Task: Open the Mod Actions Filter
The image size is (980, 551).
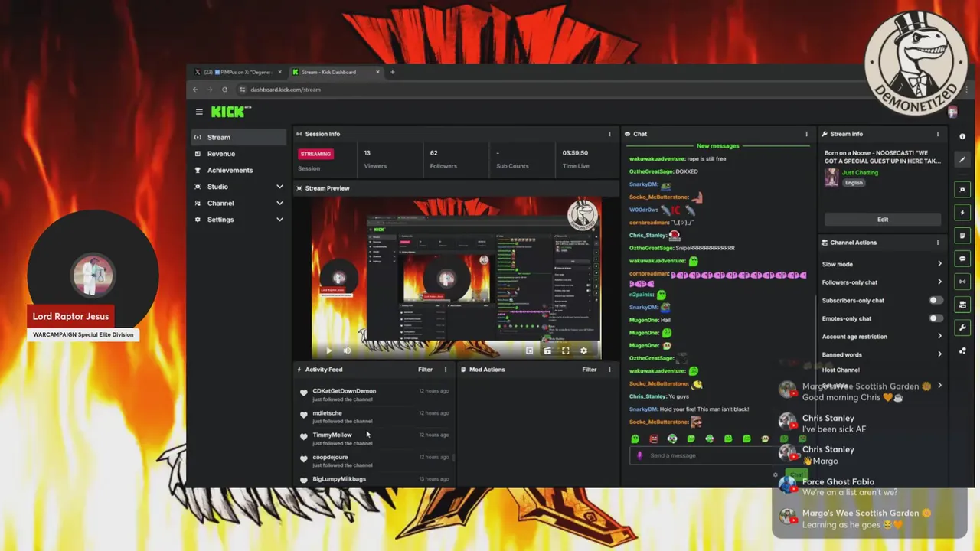Action: (x=589, y=370)
